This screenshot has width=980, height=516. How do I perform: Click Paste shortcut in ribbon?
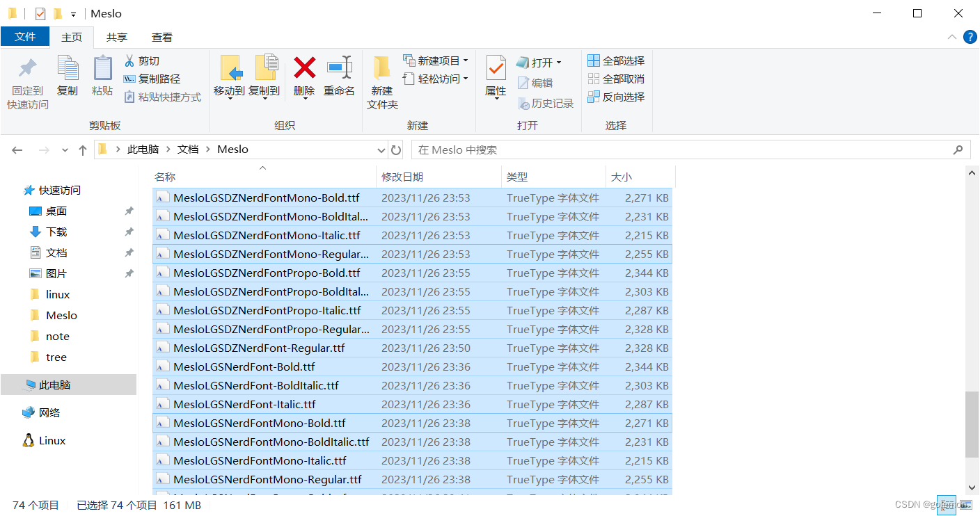(162, 97)
